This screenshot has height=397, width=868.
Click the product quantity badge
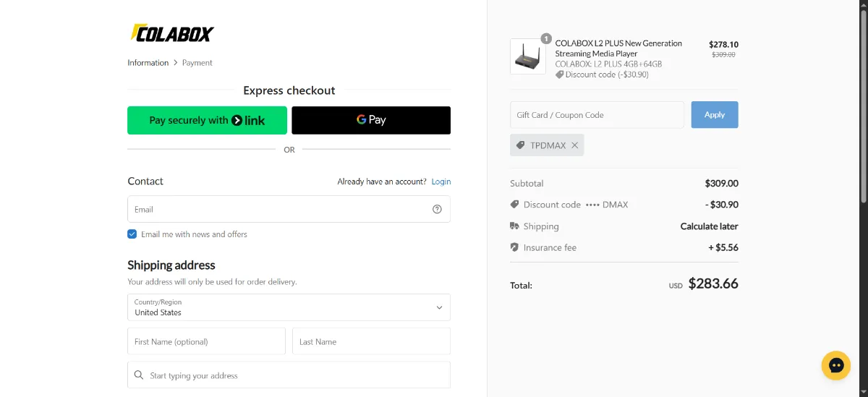546,38
